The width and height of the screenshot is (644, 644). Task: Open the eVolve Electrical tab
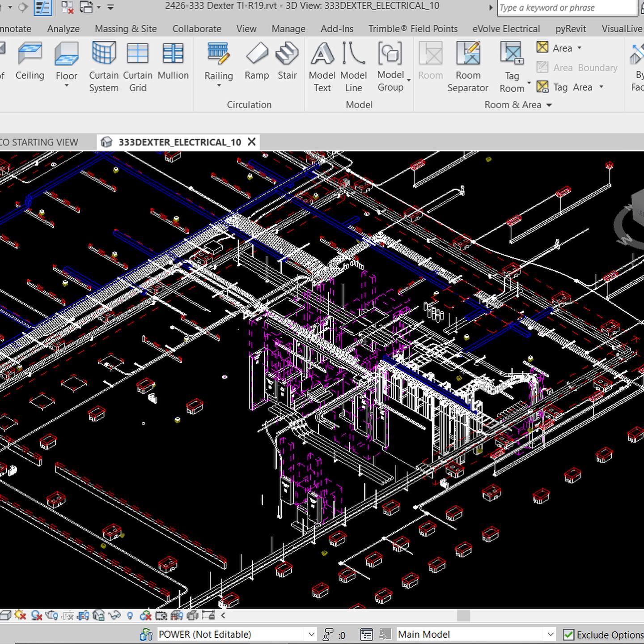point(506,29)
